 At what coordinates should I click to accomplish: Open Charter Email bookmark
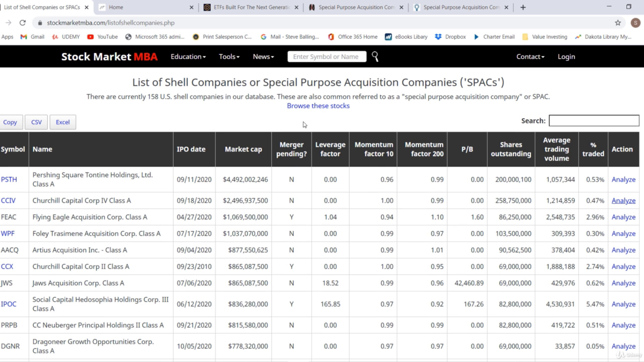(494, 37)
